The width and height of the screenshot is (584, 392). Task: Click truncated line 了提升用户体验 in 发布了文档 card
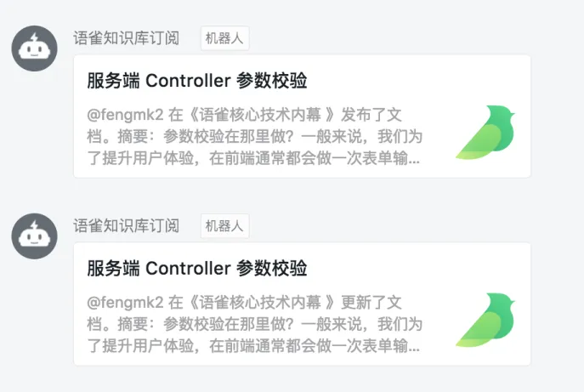pos(253,158)
